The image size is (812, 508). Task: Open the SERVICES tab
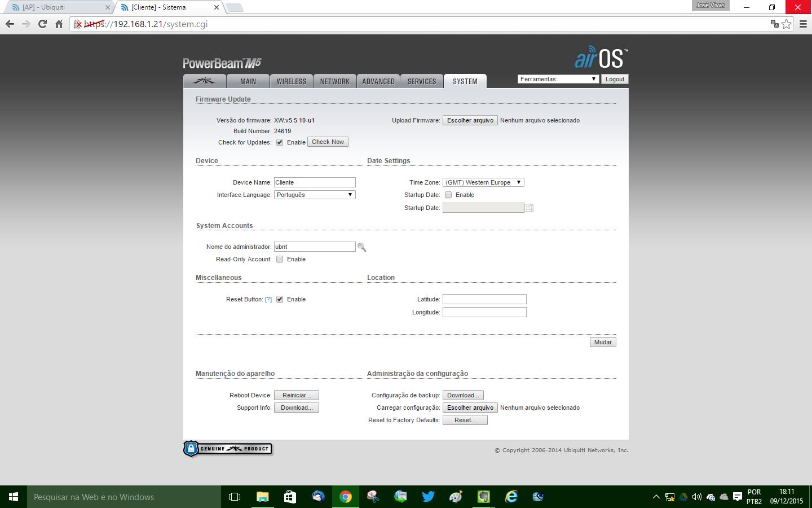click(x=422, y=81)
